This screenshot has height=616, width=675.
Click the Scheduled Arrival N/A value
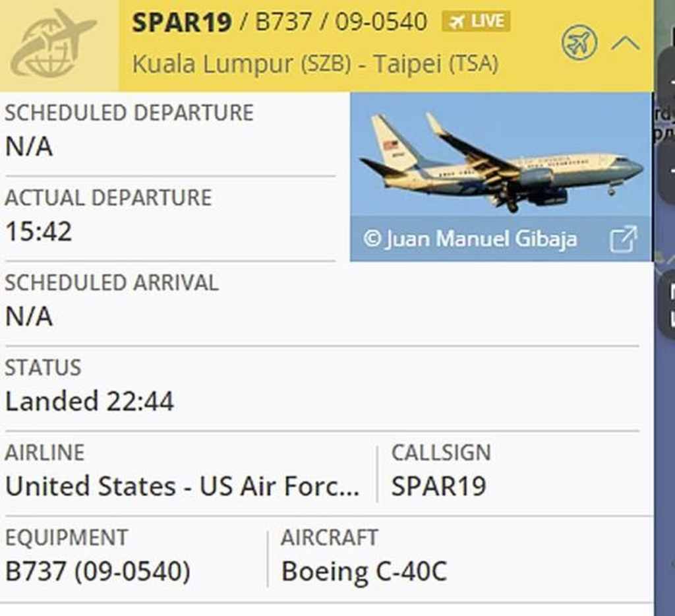coord(29,317)
